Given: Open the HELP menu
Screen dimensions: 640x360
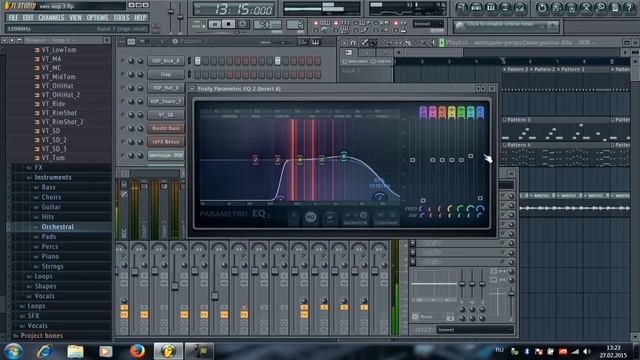Looking at the screenshot, I should click(x=140, y=18).
